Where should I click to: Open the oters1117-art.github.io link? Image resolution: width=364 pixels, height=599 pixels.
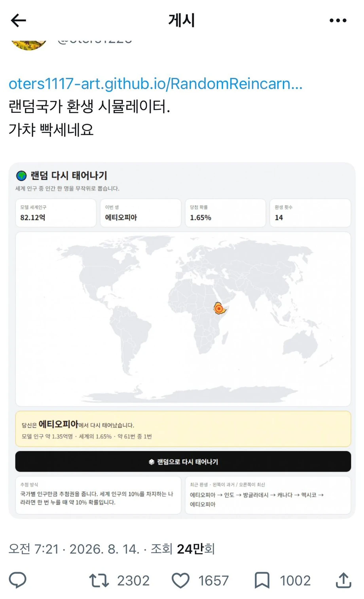coord(155,84)
